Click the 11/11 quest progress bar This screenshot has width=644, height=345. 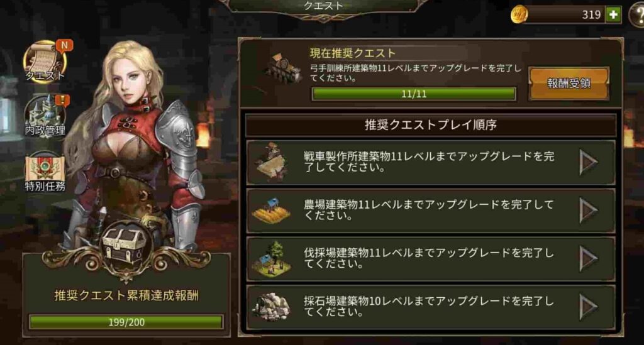pyautogui.click(x=414, y=94)
